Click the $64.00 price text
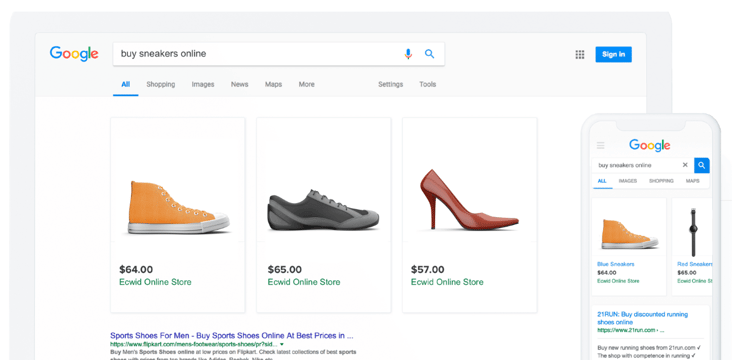The width and height of the screenshot is (732, 360). (136, 269)
